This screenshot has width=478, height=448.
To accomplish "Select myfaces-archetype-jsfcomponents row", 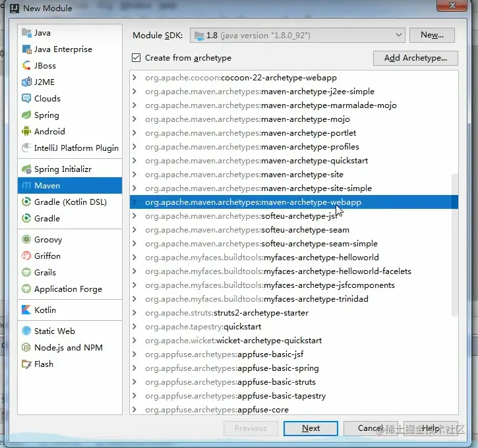I will (294, 285).
